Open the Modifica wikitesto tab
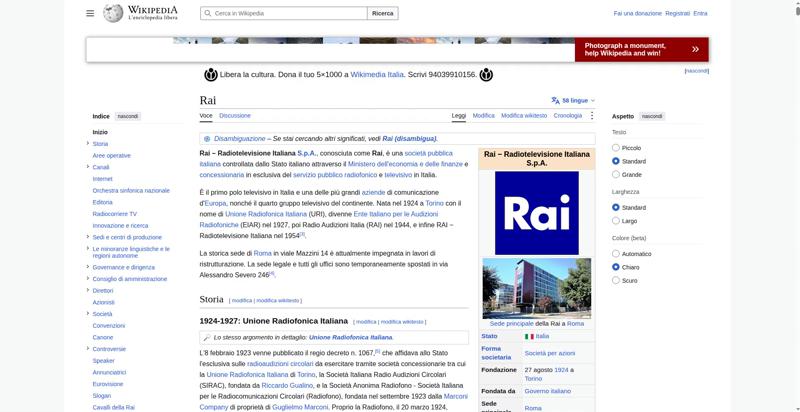The image size is (800, 412). tap(524, 116)
